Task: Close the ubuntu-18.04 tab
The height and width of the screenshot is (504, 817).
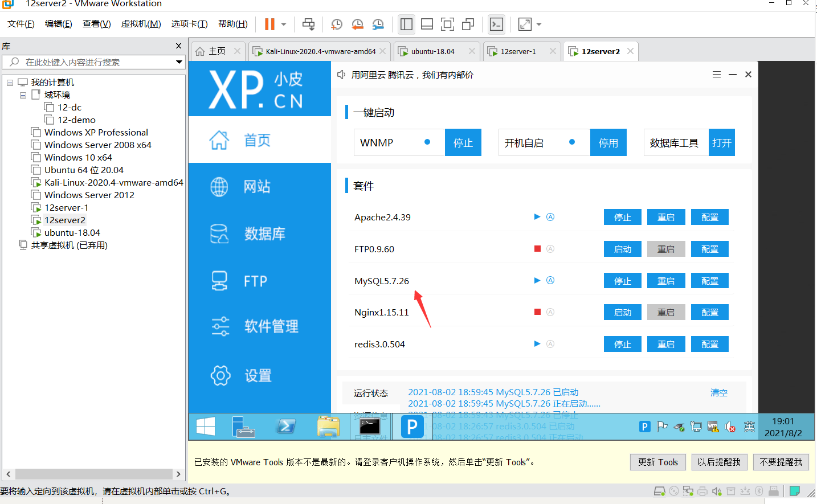Action: pyautogui.click(x=472, y=51)
